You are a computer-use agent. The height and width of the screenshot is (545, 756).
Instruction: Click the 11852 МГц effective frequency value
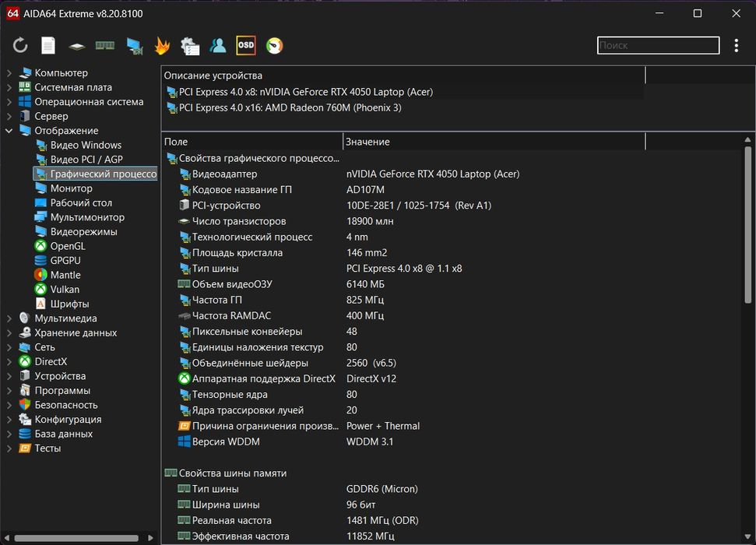click(x=371, y=536)
